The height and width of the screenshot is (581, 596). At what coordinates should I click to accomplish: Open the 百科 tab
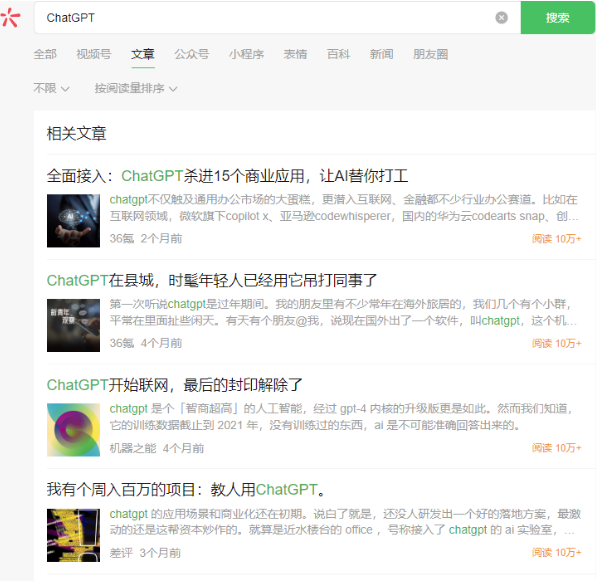click(338, 54)
